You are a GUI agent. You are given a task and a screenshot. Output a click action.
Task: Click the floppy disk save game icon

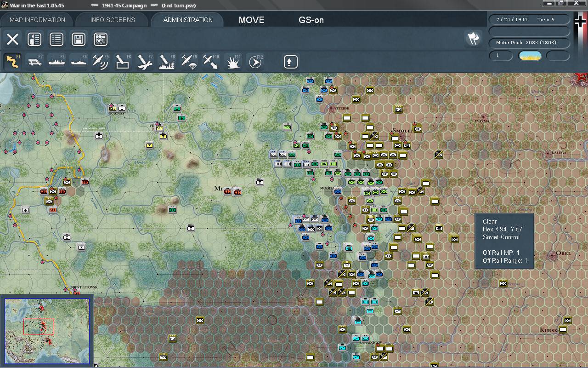tap(79, 39)
